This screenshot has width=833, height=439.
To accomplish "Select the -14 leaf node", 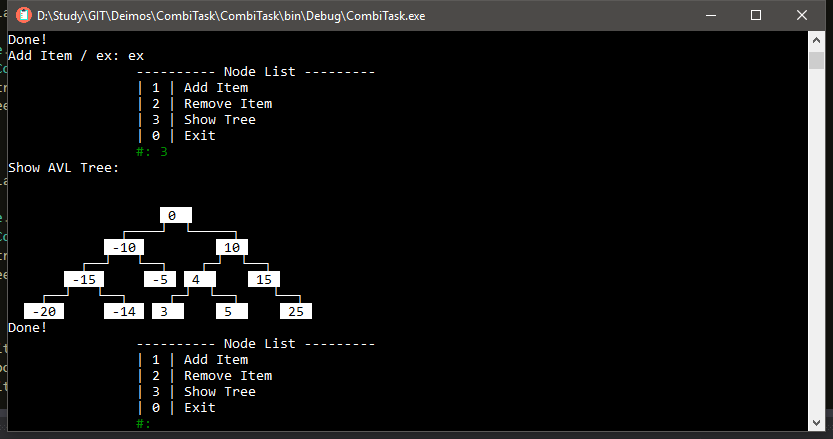I will [x=124, y=312].
